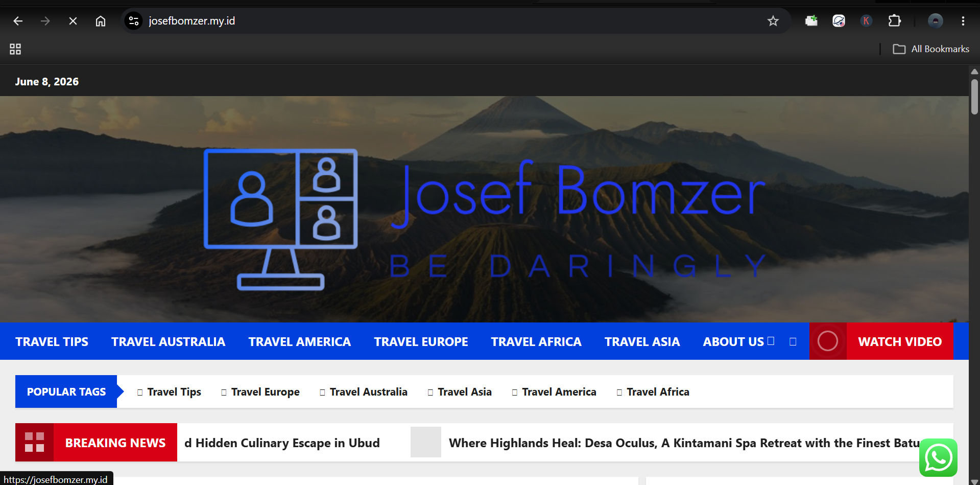Select the Travel Australia popular tag
This screenshot has width=980, height=485.
(364, 392)
